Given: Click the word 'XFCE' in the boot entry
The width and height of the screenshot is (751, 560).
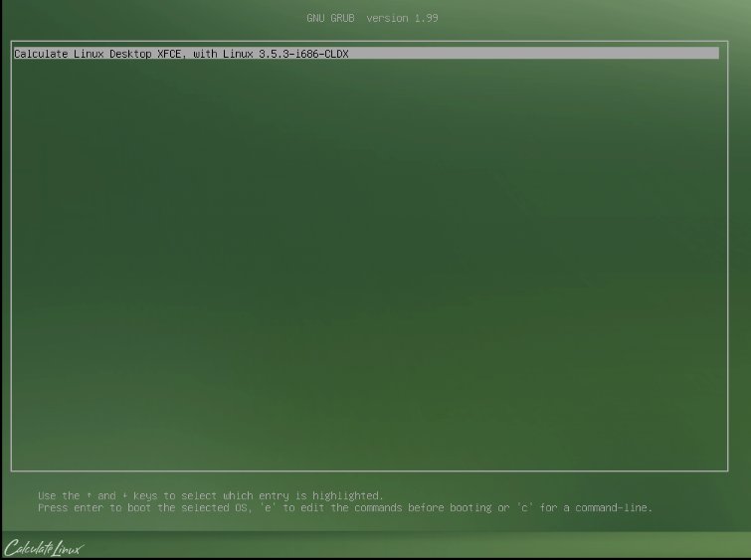Looking at the screenshot, I should tap(169, 54).
